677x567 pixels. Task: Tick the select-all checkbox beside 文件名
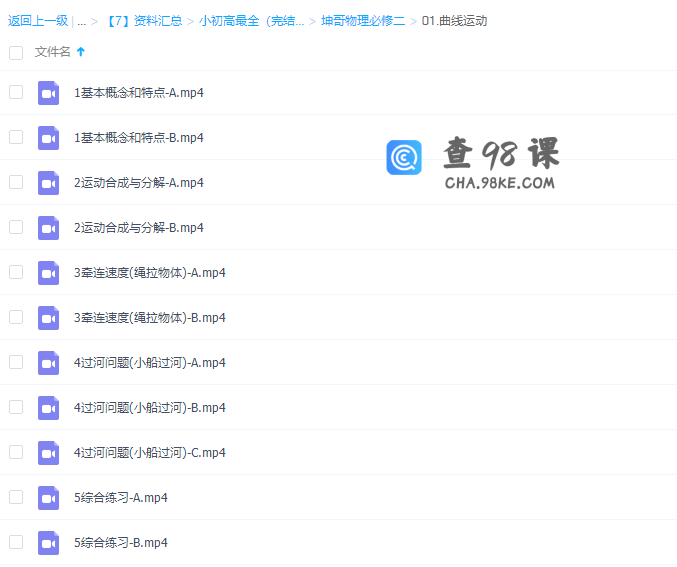click(16, 53)
